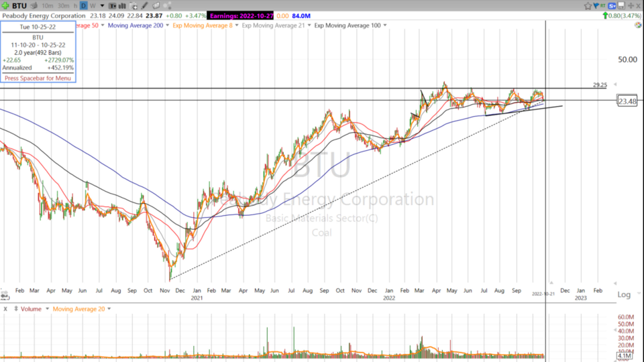
Task: Open the blue S dropdown button
Action: [612, 6]
